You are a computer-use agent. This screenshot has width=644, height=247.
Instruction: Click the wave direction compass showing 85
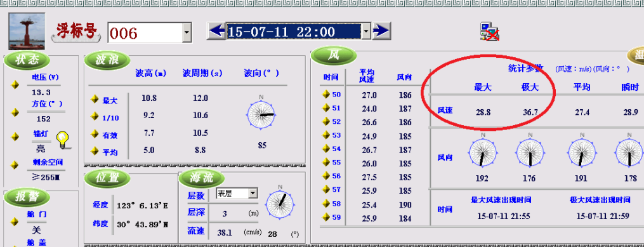click(x=261, y=115)
